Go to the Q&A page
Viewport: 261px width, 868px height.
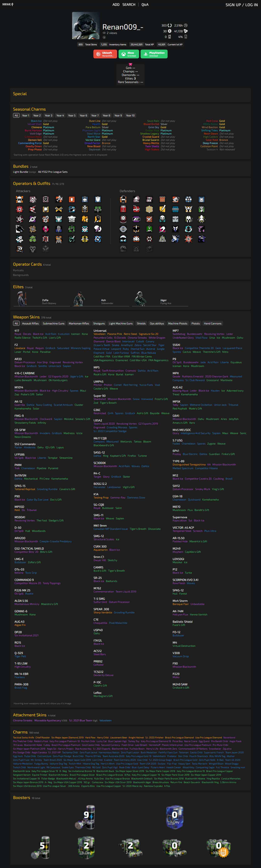pos(145,5)
